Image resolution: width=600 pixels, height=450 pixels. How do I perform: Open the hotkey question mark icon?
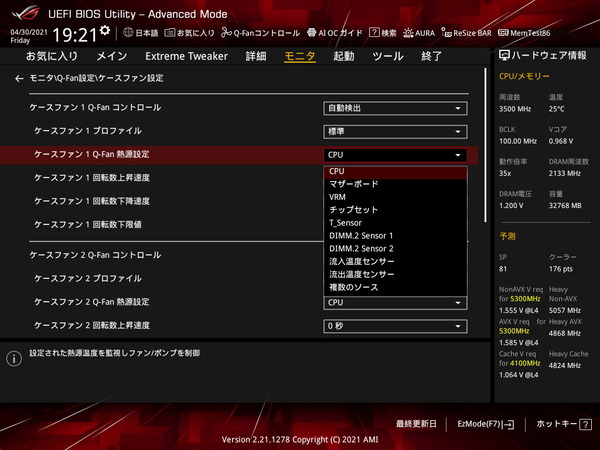[585, 424]
